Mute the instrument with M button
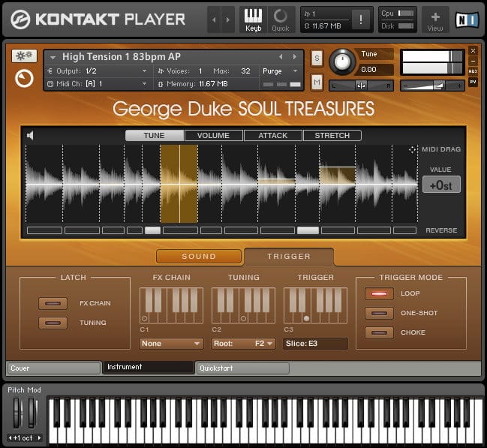The height and width of the screenshot is (448, 487). pyautogui.click(x=317, y=82)
